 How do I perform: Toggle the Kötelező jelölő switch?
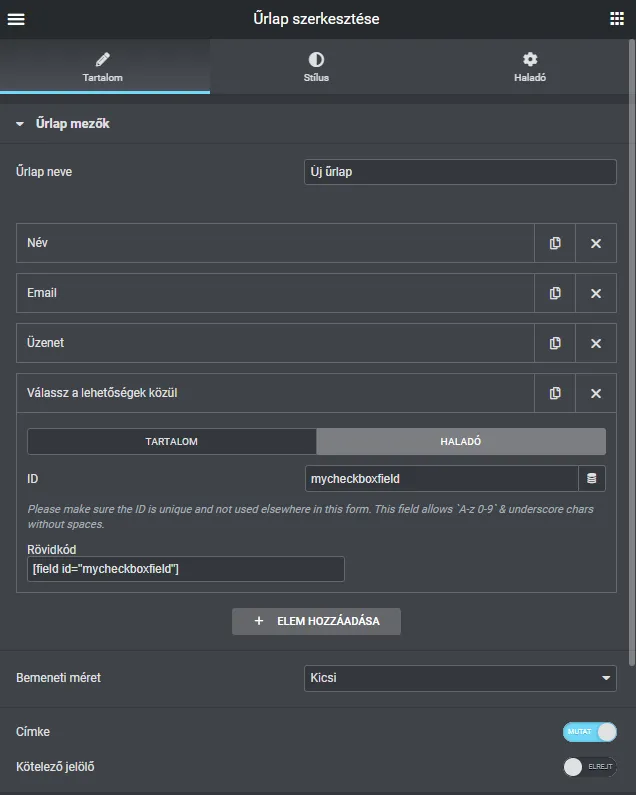[x=590, y=767]
